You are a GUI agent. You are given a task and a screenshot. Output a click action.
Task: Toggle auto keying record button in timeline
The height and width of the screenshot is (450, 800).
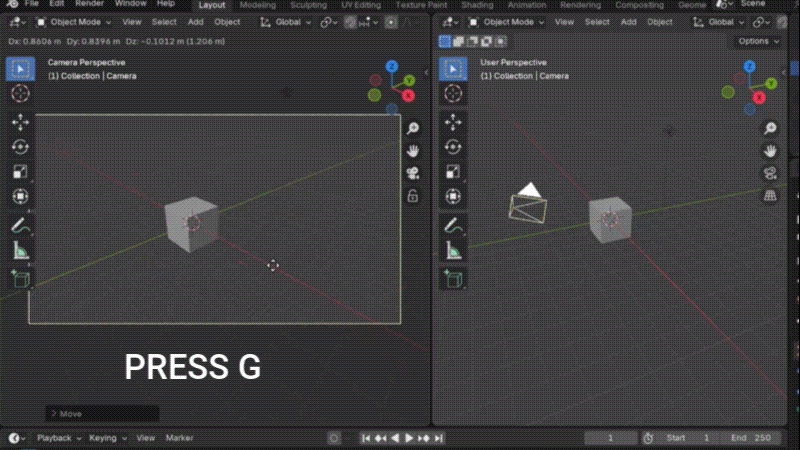(334, 438)
